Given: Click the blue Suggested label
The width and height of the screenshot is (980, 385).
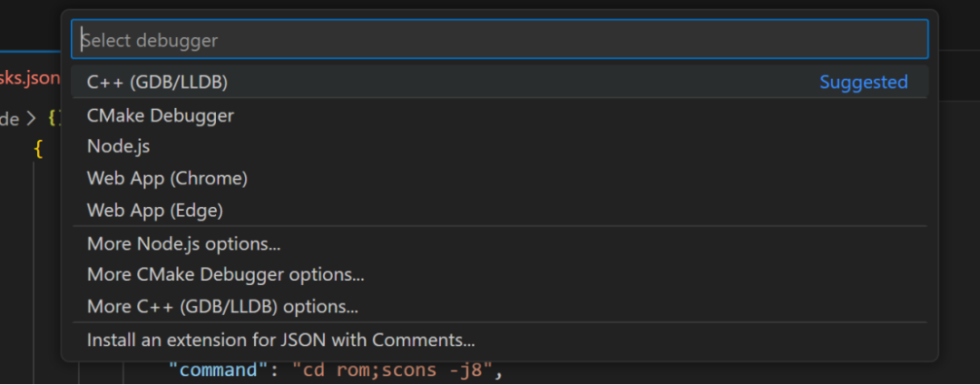Looking at the screenshot, I should [x=864, y=82].
